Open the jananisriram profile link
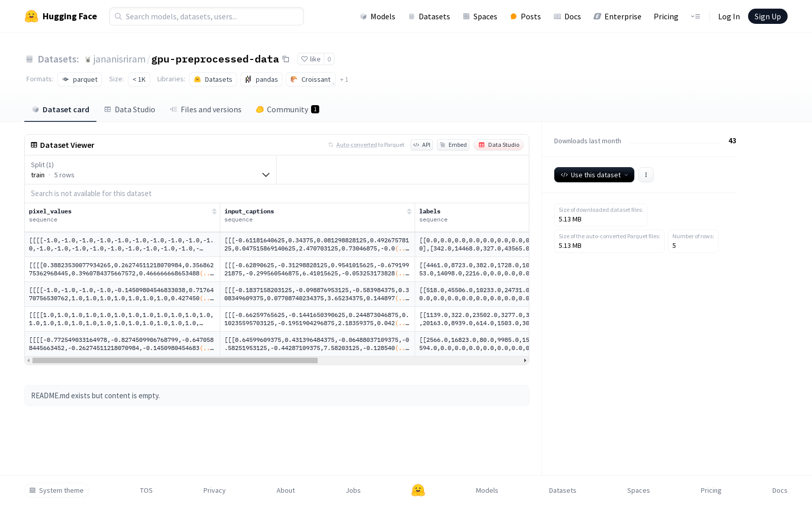812x508 pixels. click(x=119, y=59)
